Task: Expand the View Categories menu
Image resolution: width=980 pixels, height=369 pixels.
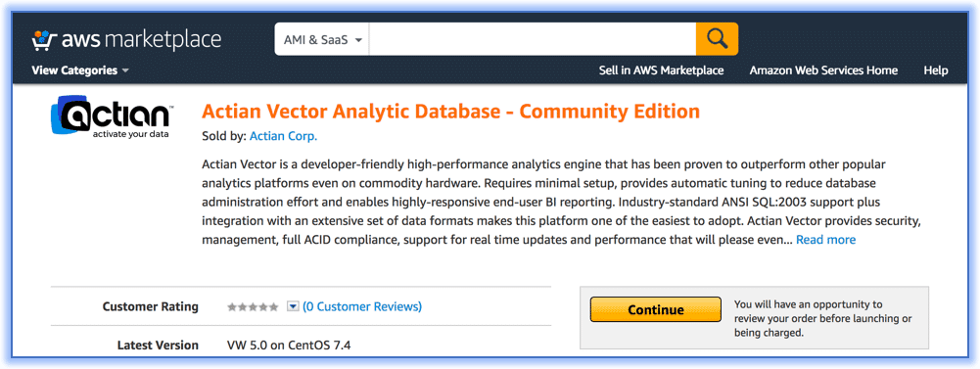Action: pos(80,70)
